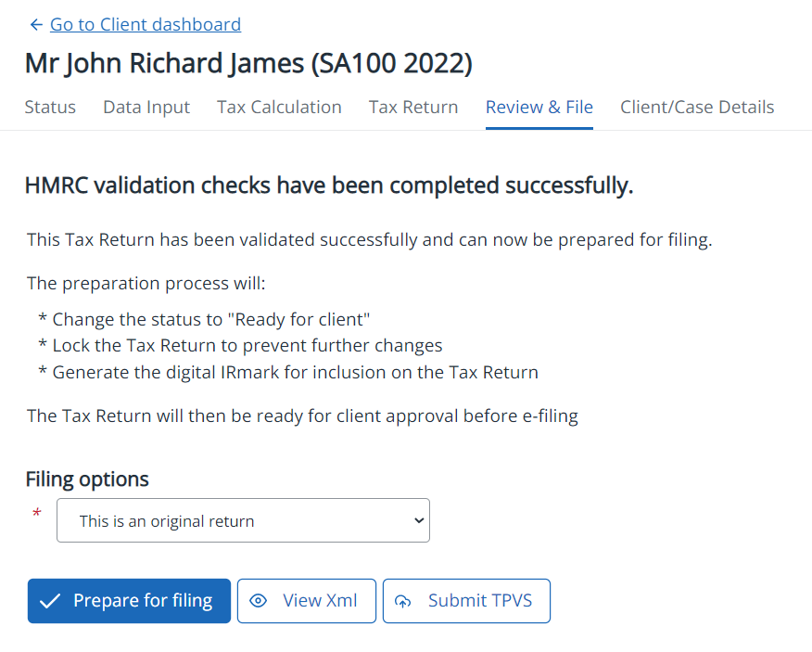Click the Mr John Richard James page title
Screen dimensions: 812x652
248,64
